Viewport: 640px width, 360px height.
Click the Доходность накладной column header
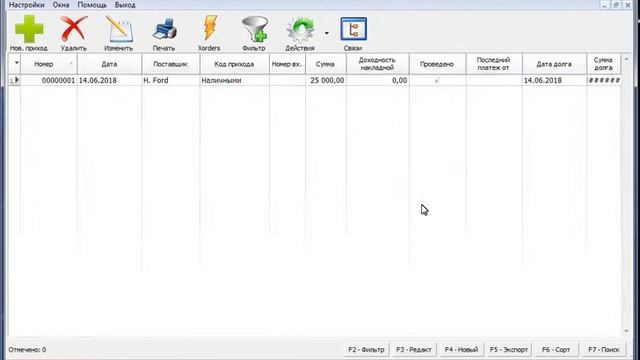[378, 64]
